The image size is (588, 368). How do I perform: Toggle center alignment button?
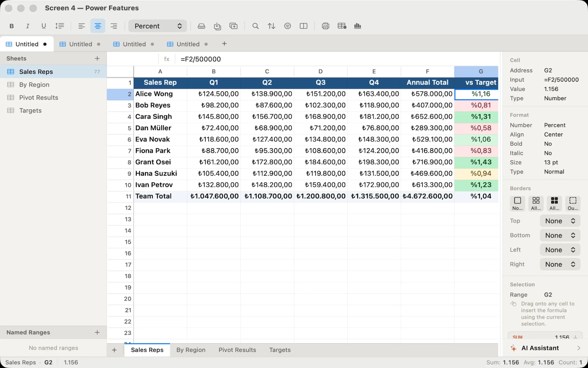point(98,26)
